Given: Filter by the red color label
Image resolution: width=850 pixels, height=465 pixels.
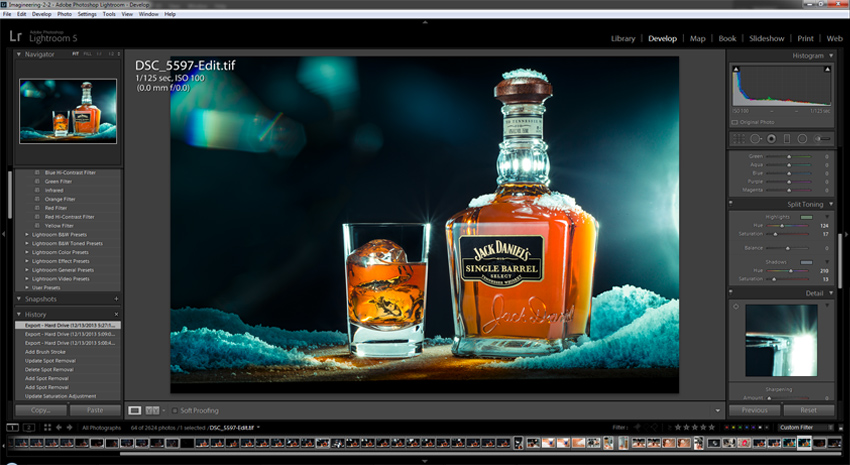Looking at the screenshot, I should click(x=728, y=428).
